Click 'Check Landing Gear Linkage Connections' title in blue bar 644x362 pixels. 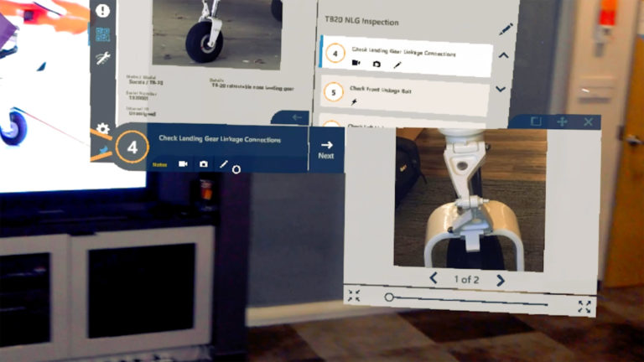220,139
